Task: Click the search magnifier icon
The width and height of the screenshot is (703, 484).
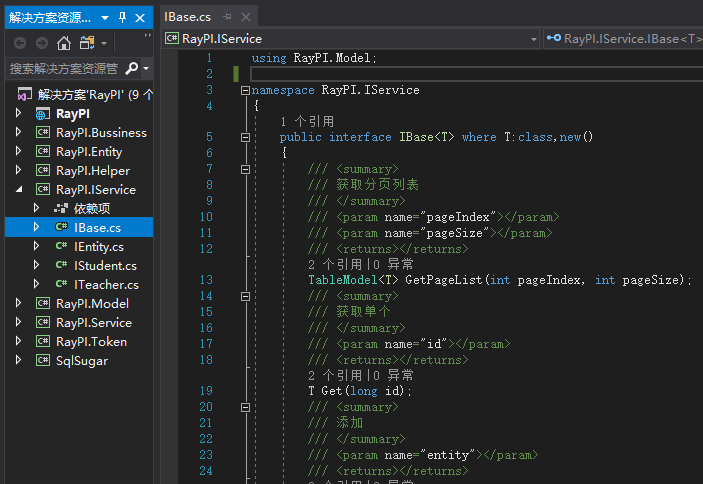Action: pyautogui.click(x=132, y=68)
